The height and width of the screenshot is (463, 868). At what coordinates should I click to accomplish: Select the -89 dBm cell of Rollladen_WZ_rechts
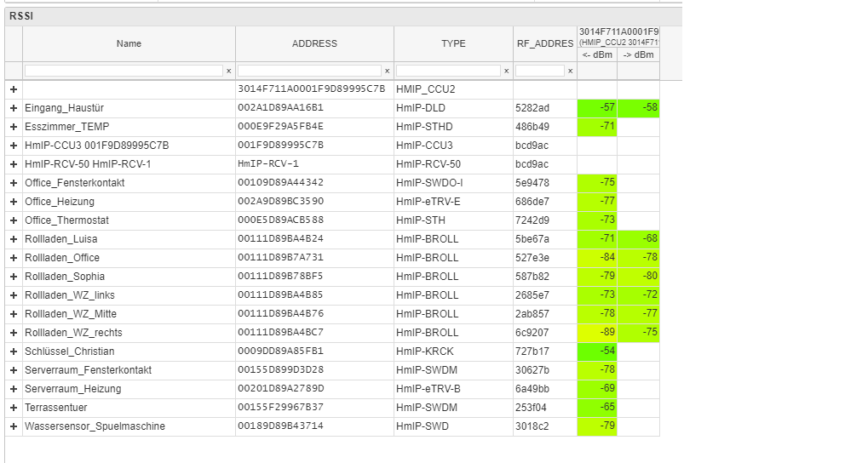click(597, 333)
